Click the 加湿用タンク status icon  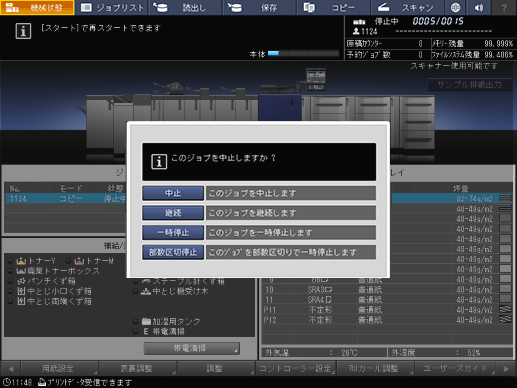click(x=146, y=321)
